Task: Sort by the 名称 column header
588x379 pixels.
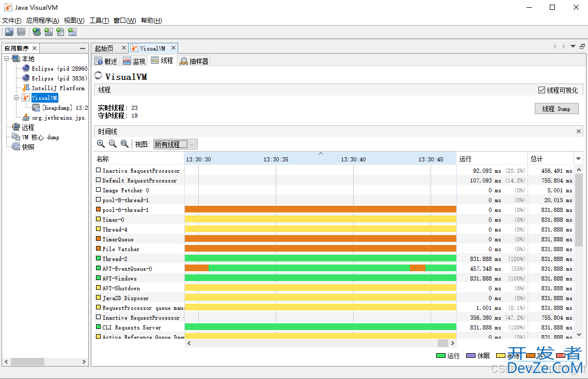Action: (x=139, y=159)
